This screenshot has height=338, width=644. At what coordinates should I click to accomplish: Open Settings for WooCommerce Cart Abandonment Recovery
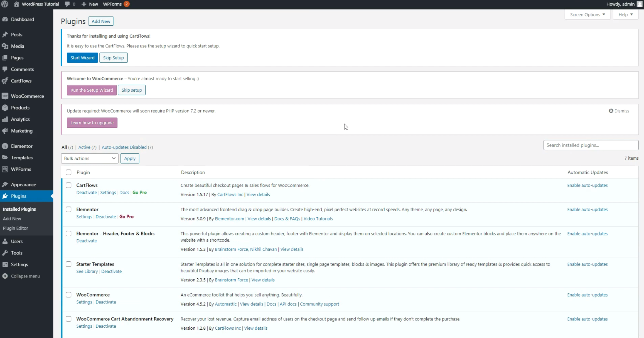tap(84, 326)
